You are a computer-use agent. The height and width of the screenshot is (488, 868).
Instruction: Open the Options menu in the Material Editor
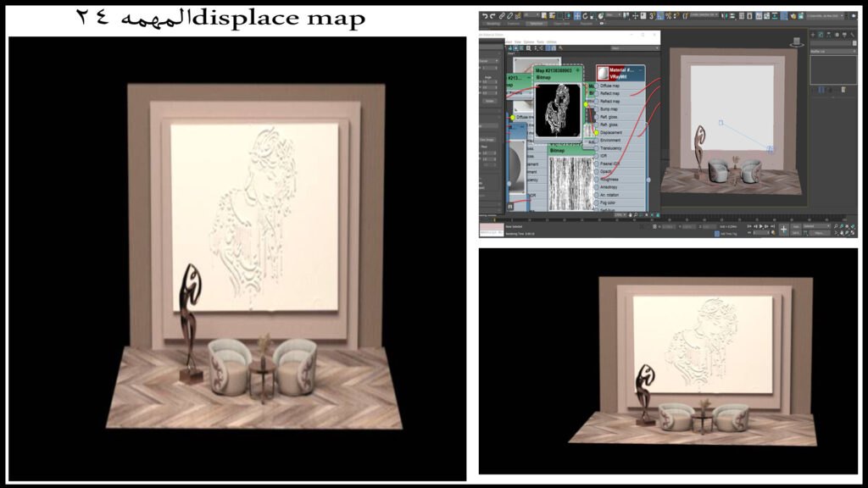(529, 42)
